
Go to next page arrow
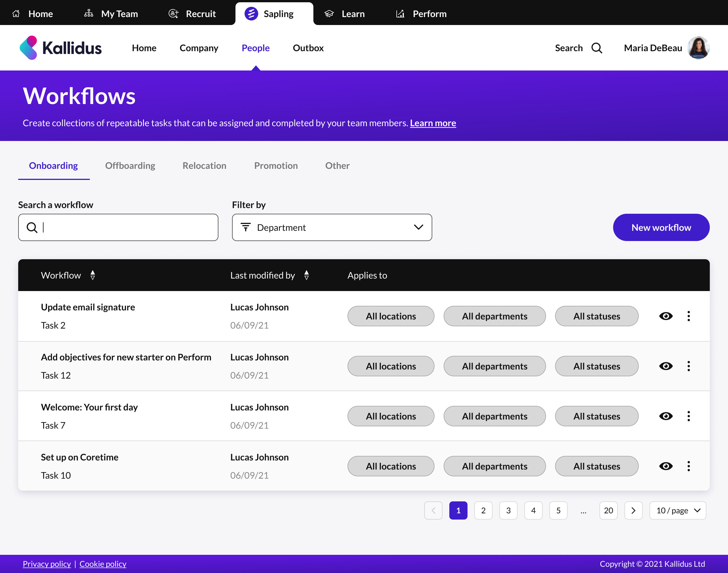point(633,510)
